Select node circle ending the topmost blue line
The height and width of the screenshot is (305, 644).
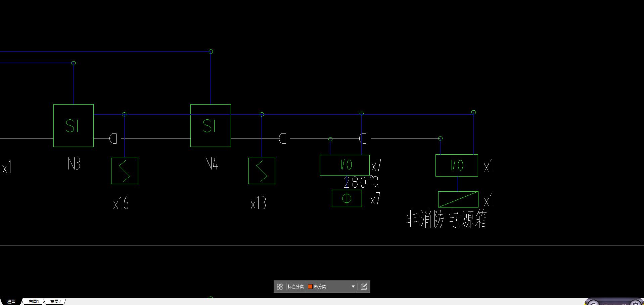coord(211,51)
